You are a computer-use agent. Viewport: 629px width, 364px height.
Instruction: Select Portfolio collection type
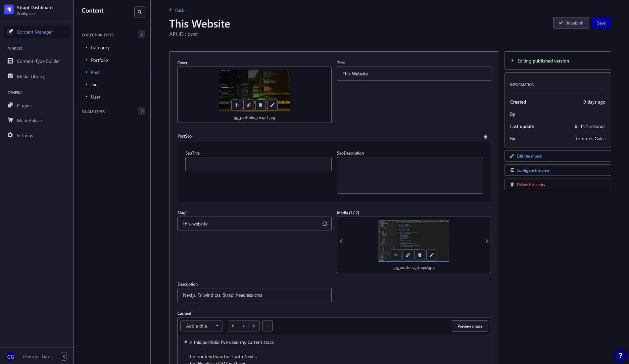tap(99, 60)
